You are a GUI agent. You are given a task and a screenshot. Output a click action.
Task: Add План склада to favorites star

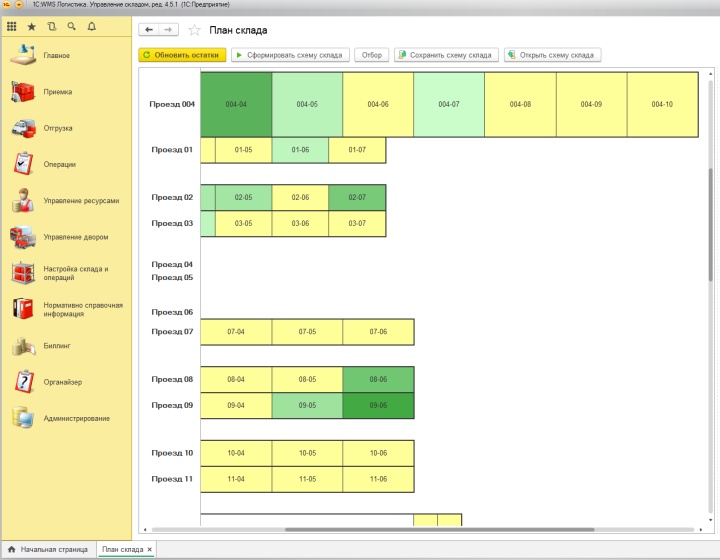tap(195, 31)
